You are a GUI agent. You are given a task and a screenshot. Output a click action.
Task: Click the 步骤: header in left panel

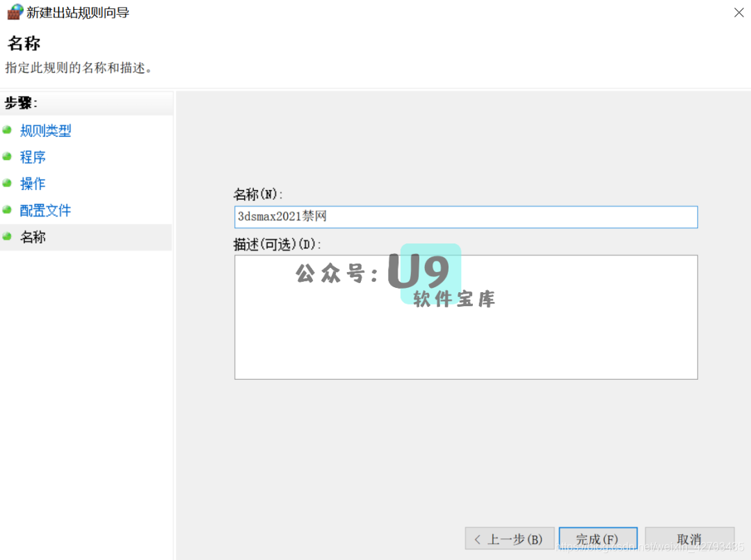[22, 104]
